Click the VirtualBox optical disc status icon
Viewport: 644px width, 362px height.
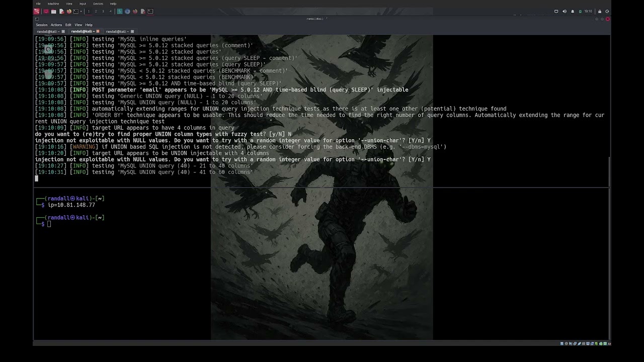pyautogui.click(x=567, y=344)
